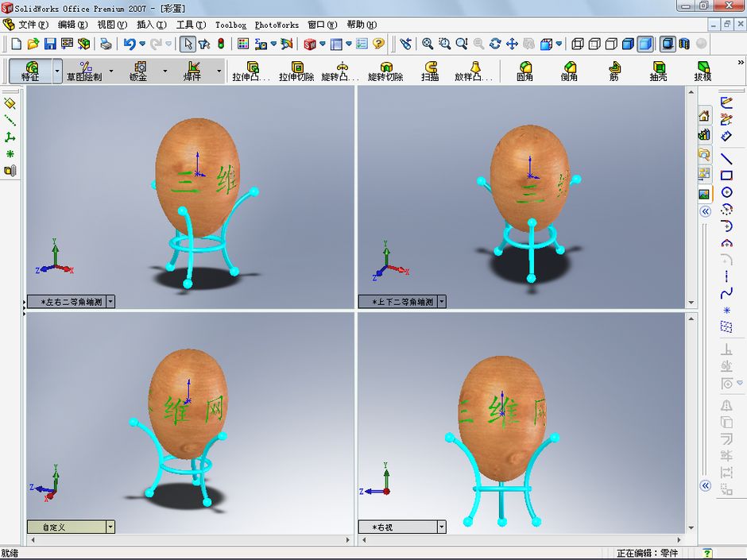Switch to Shaded With Edges display
Image resolution: width=747 pixels, height=560 pixels.
coord(629,44)
